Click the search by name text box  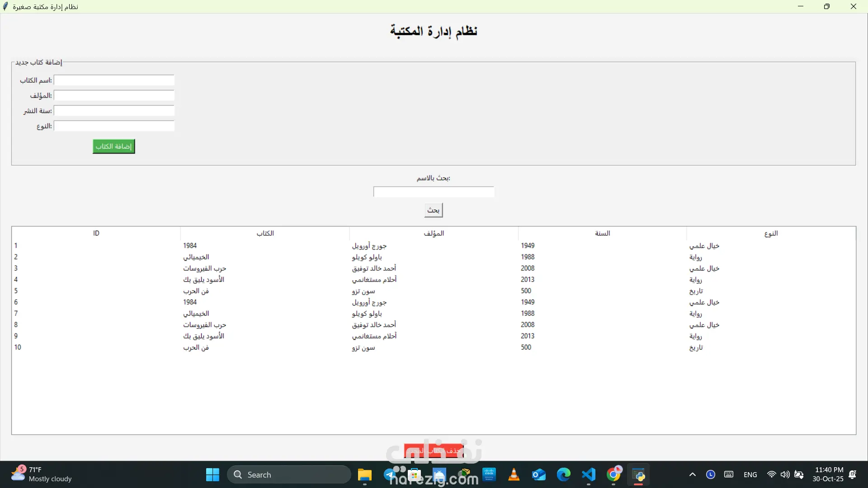(x=434, y=192)
